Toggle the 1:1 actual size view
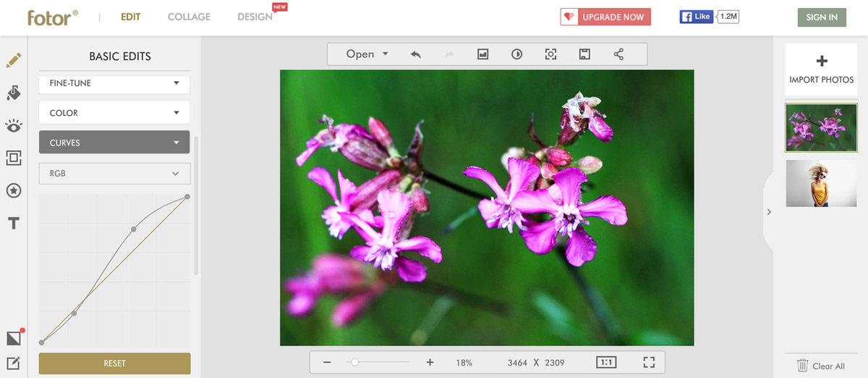 coord(606,362)
